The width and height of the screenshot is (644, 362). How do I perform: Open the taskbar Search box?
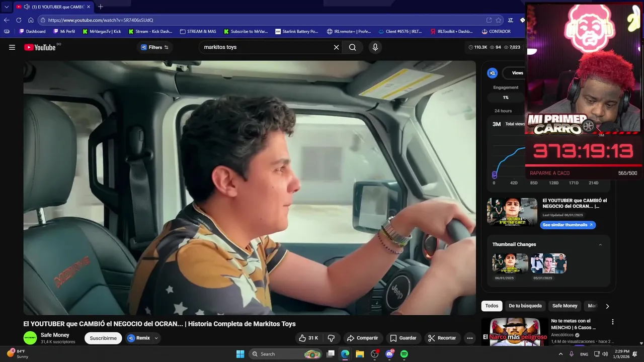(286, 354)
